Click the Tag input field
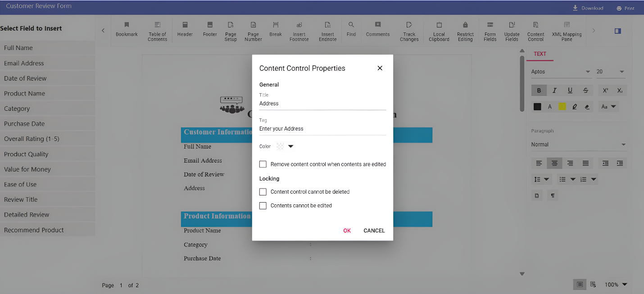This screenshot has width=644, height=294. (322, 129)
